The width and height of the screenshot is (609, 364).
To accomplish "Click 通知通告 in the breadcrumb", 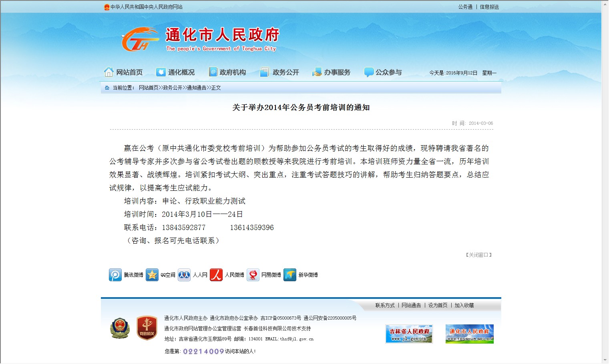I will (197, 88).
